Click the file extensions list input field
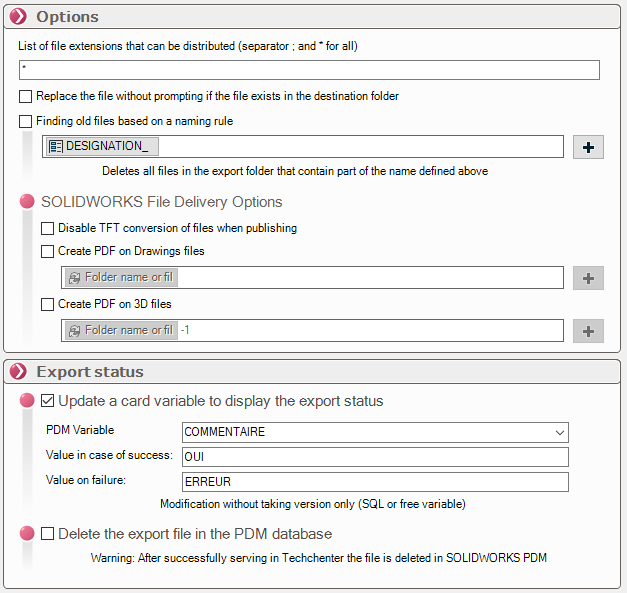The image size is (627, 593). click(x=309, y=70)
